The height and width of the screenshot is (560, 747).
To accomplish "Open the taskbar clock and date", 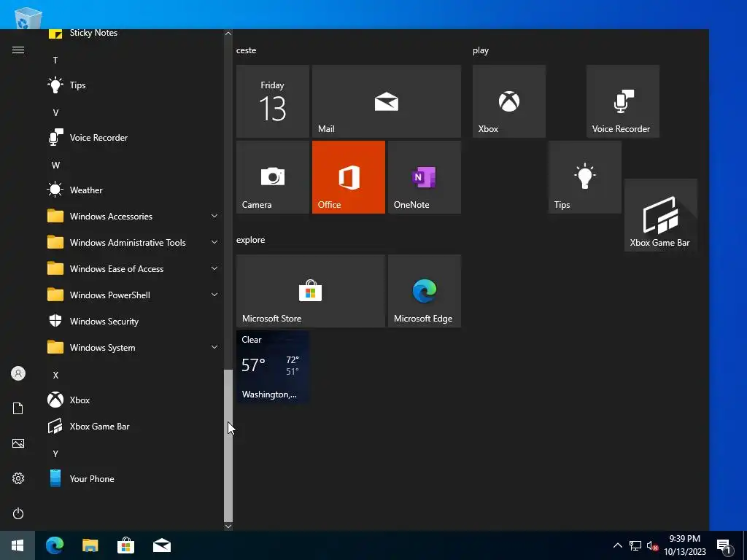I will coord(685,545).
